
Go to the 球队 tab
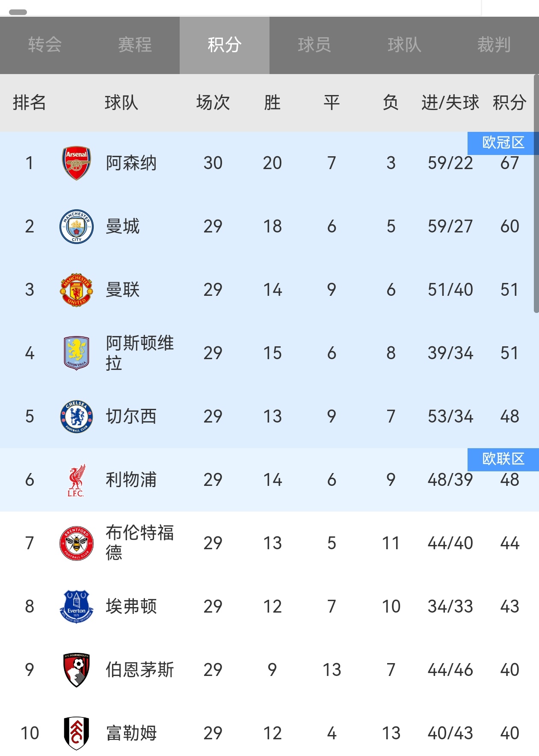(404, 45)
